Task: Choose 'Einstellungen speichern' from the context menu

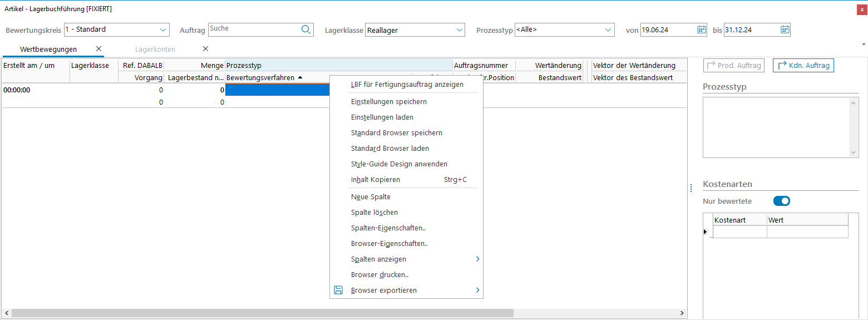Action: (389, 102)
